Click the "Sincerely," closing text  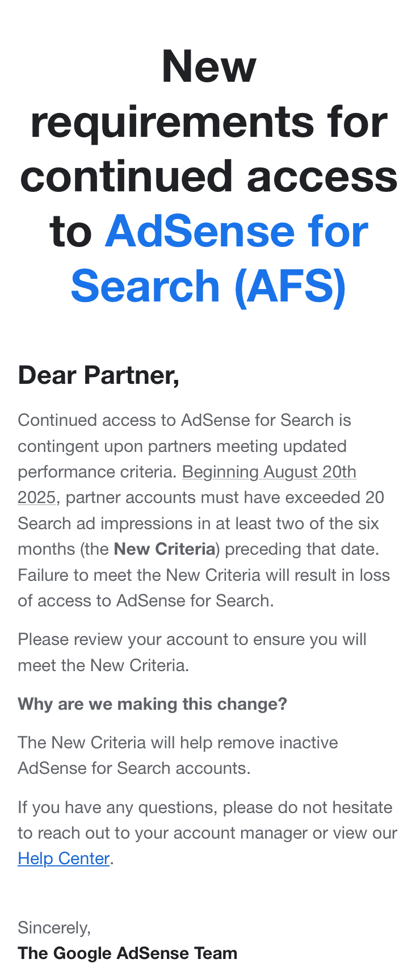coord(54,927)
